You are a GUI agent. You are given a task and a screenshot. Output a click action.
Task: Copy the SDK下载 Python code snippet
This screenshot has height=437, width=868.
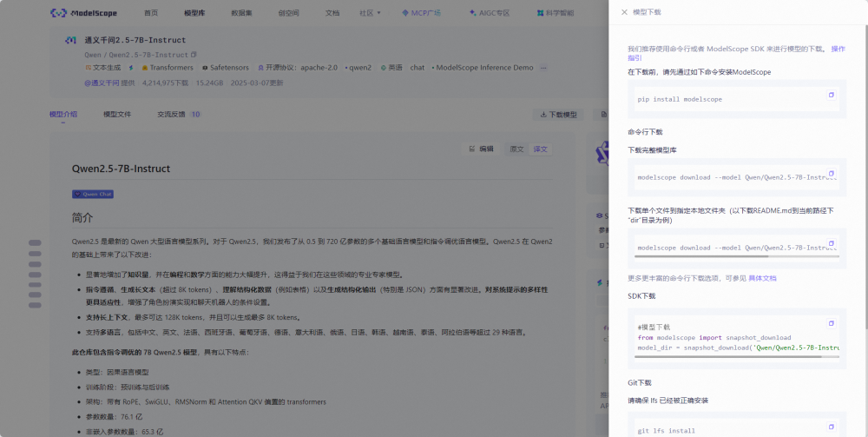coord(831,323)
